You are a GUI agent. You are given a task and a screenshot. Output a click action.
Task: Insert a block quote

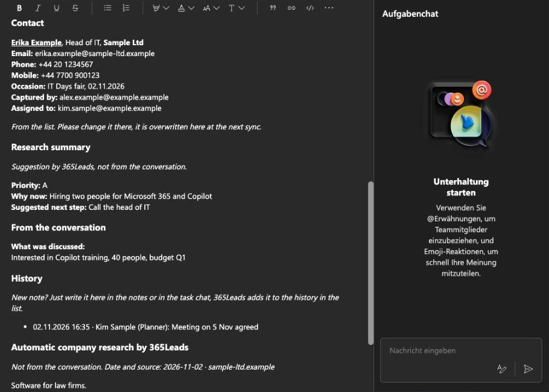(273, 8)
